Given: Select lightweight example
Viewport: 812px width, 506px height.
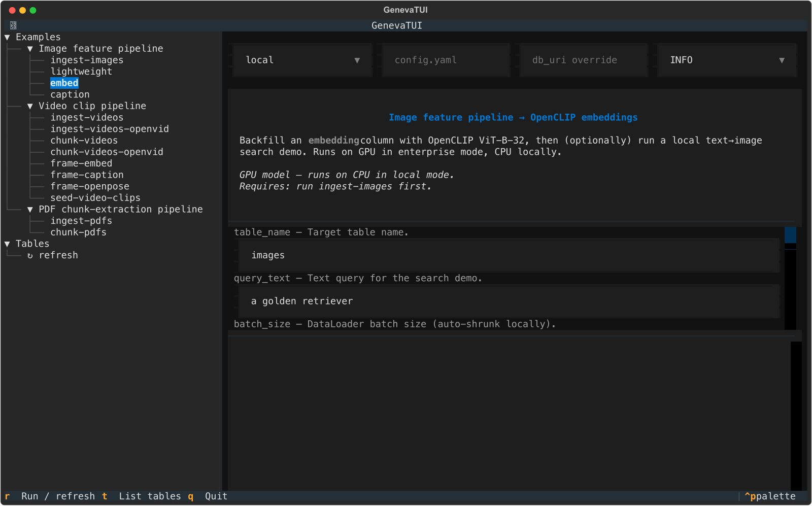Looking at the screenshot, I should pyautogui.click(x=81, y=72).
